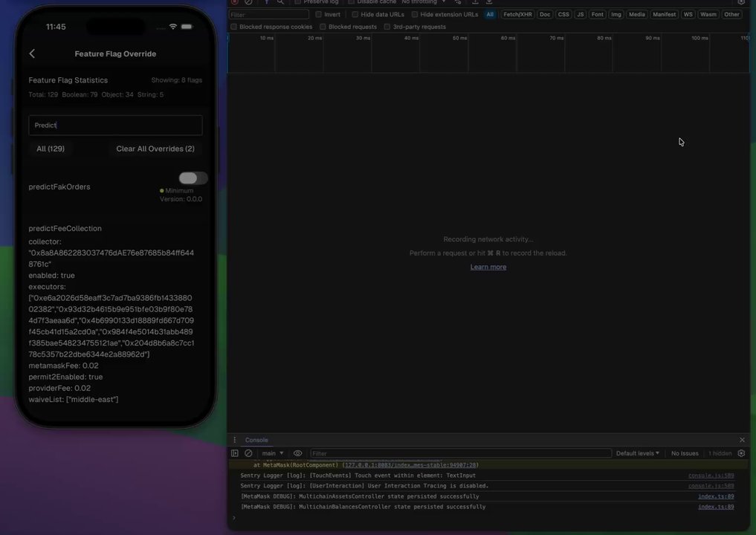Open console.ts:589 link on UserInteraction row
The image size is (756, 535).
[711, 486]
